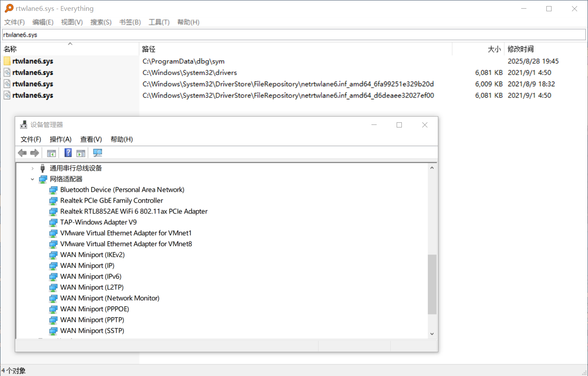This screenshot has width=588, height=376.
Task: Click icon beside TAP-Windows Adapter V9
Action: [x=53, y=222]
